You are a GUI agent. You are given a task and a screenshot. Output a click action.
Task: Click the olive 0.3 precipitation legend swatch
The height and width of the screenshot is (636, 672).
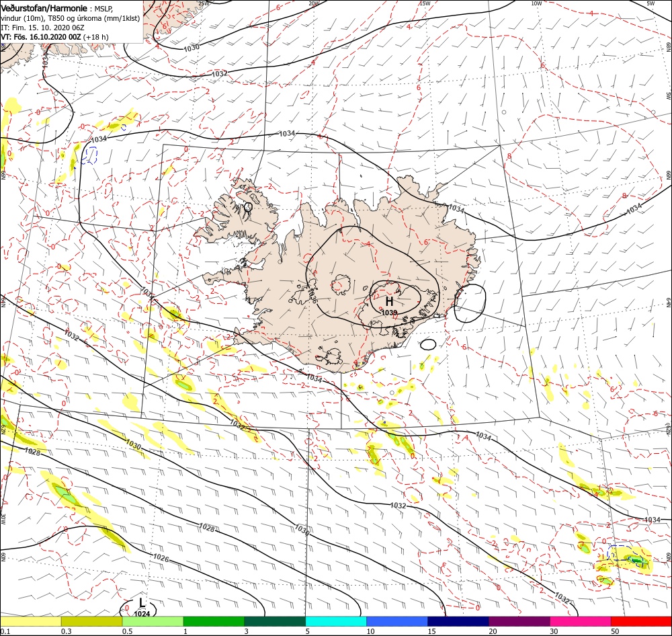tap(91, 621)
